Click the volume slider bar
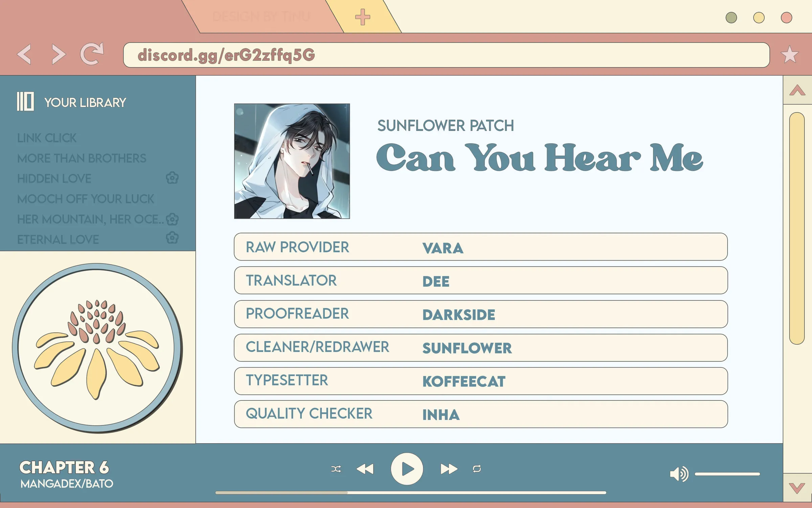Image resolution: width=812 pixels, height=508 pixels. pyautogui.click(x=727, y=474)
